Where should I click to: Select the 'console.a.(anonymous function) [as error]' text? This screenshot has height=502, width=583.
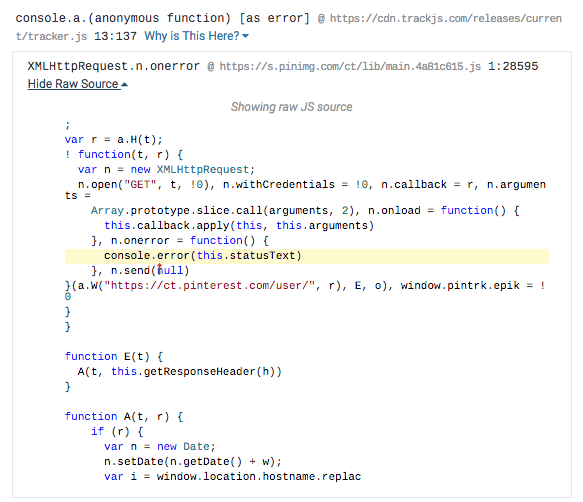tap(162, 18)
